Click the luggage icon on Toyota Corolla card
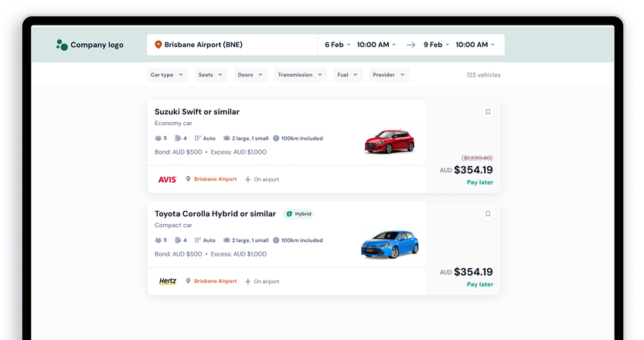This screenshot has height=340, width=644. click(x=227, y=240)
